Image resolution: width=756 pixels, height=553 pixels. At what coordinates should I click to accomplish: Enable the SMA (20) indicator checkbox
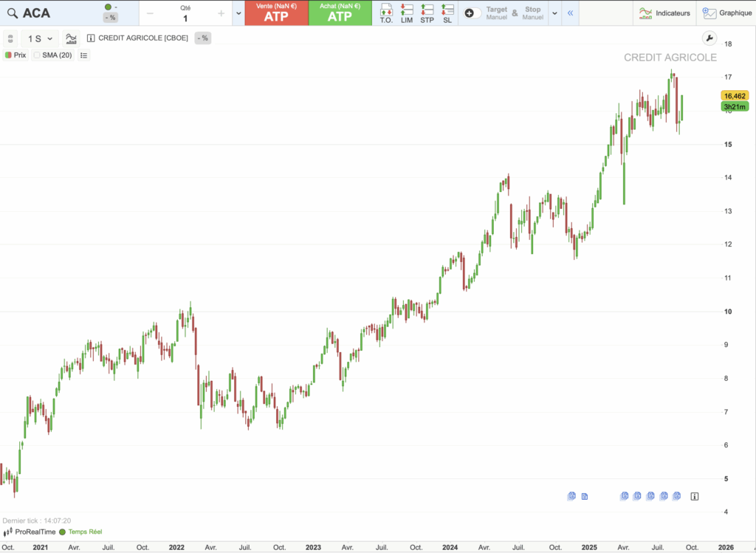37,55
